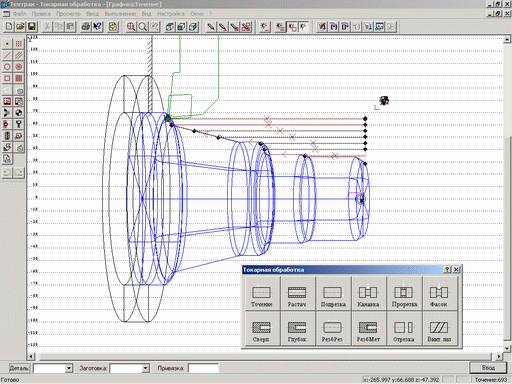Click the Save floppy disk icon
The width and height of the screenshot is (512, 384).
pos(32,27)
